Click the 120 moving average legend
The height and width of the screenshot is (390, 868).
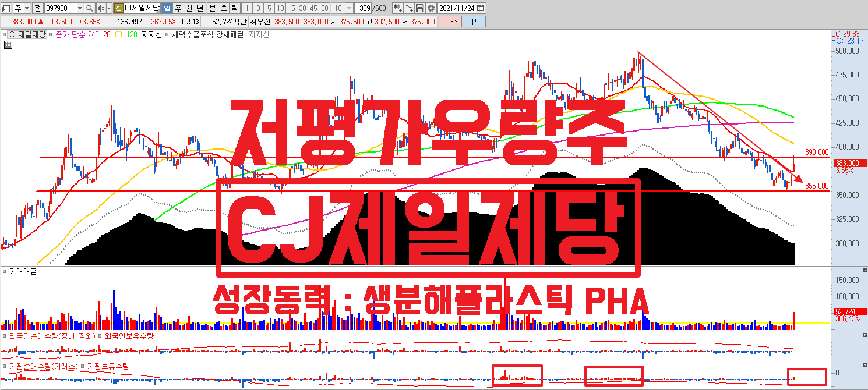pyautogui.click(x=132, y=34)
